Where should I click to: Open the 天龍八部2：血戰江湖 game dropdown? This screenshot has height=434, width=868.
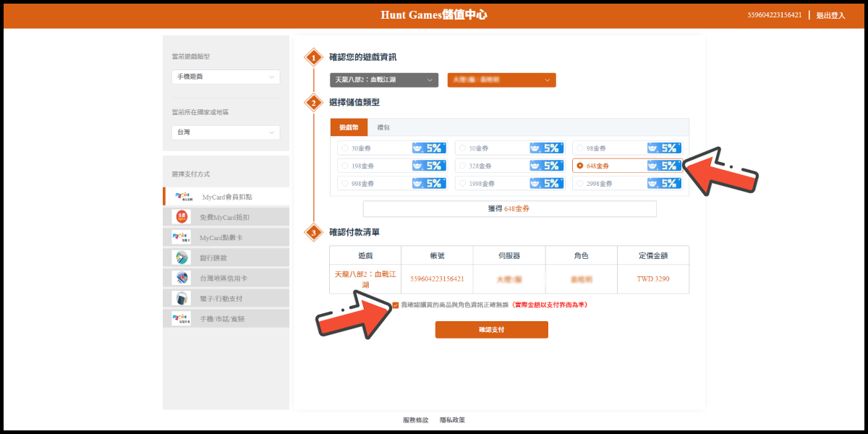pyautogui.click(x=384, y=80)
